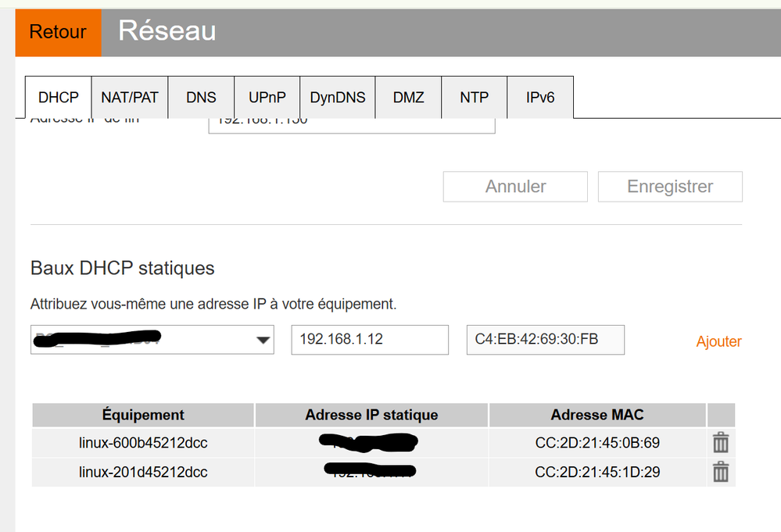Delete the linux-600b45212dcc static lease
This screenshot has height=532, width=781.
tap(721, 443)
